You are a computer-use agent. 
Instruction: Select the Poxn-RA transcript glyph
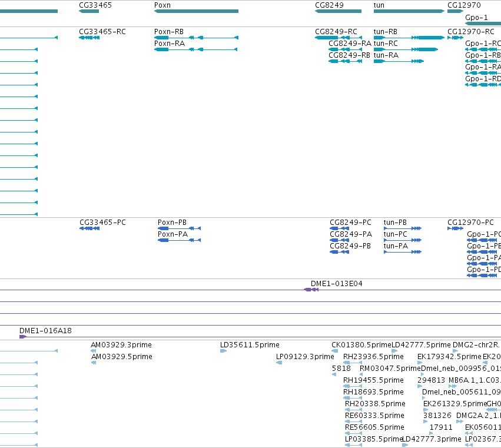pos(195,49)
